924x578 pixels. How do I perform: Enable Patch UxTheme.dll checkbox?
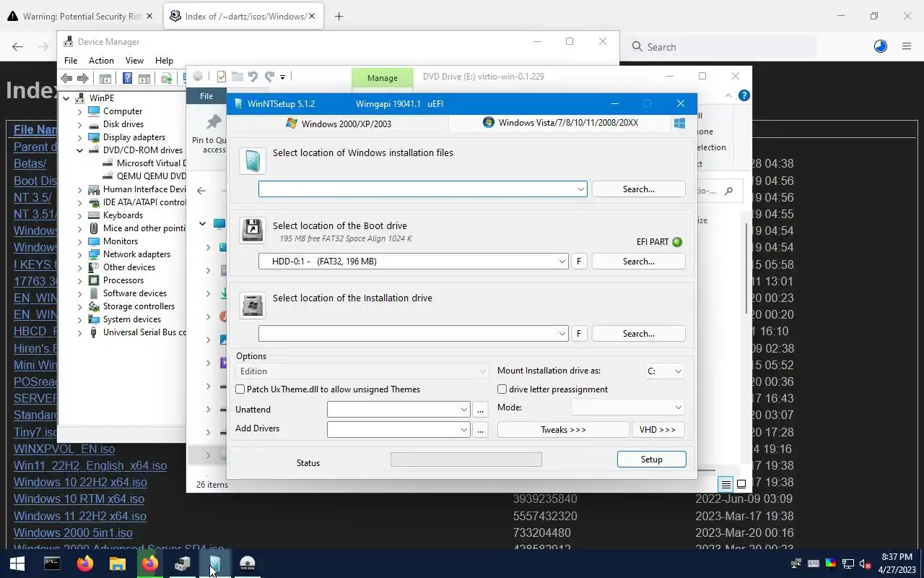point(240,389)
